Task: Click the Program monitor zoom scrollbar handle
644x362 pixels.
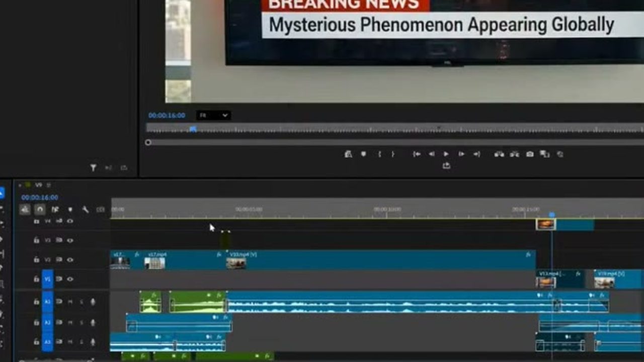Action: pyautogui.click(x=148, y=143)
